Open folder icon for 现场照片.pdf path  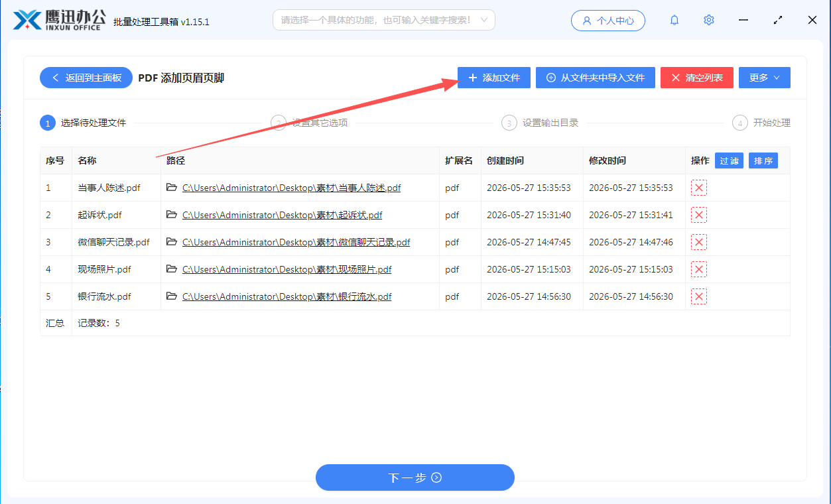click(172, 269)
